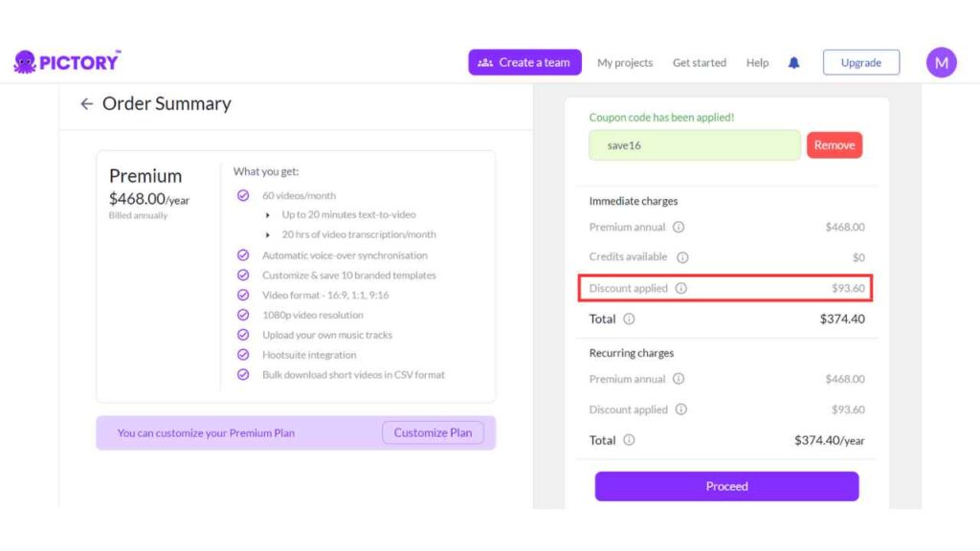Click the Create a team button

525,62
